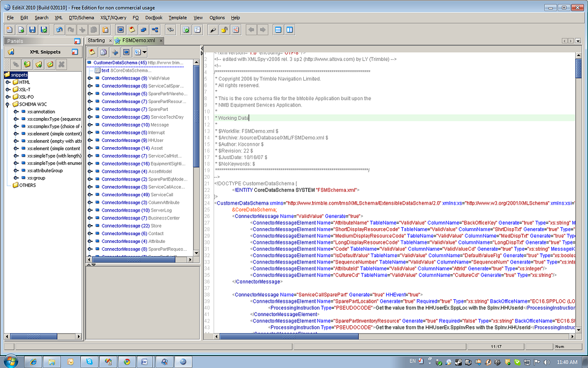
Task: Open Skype from the taskbar
Action: click(x=89, y=362)
